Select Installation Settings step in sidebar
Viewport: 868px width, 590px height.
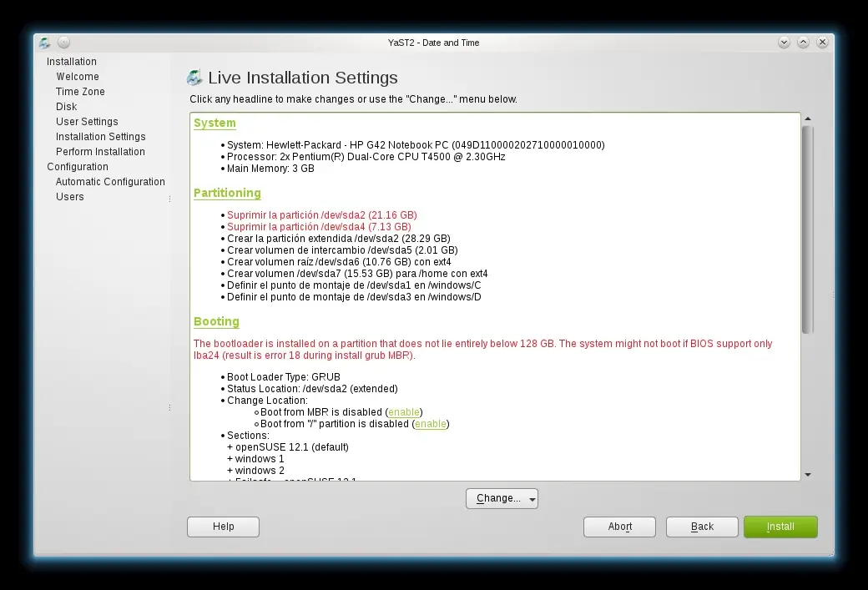101,136
